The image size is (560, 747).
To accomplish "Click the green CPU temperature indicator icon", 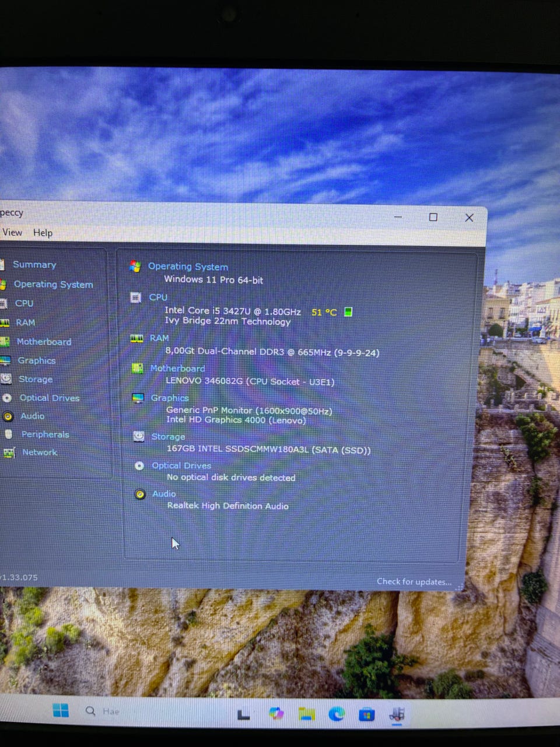I will (348, 312).
